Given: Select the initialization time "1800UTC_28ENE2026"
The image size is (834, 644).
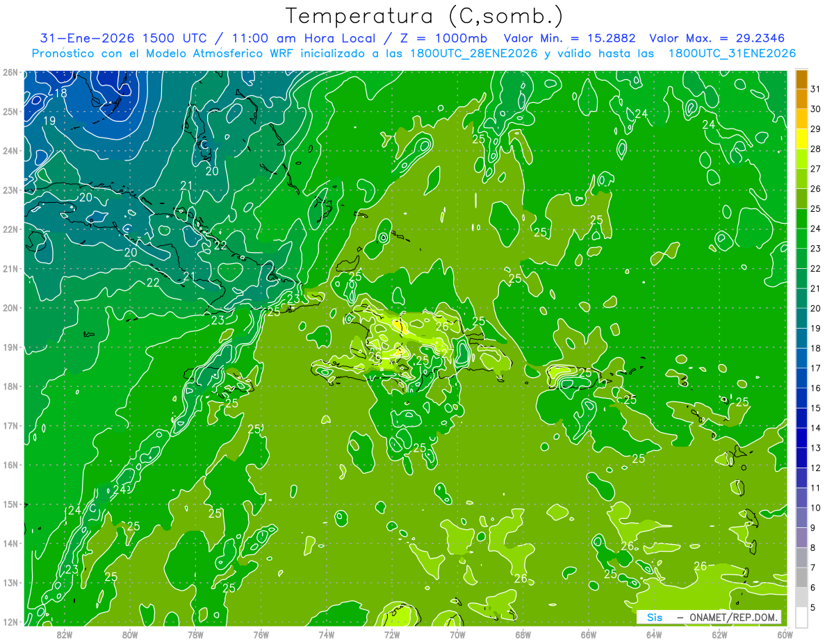Looking at the screenshot, I should point(473,53).
